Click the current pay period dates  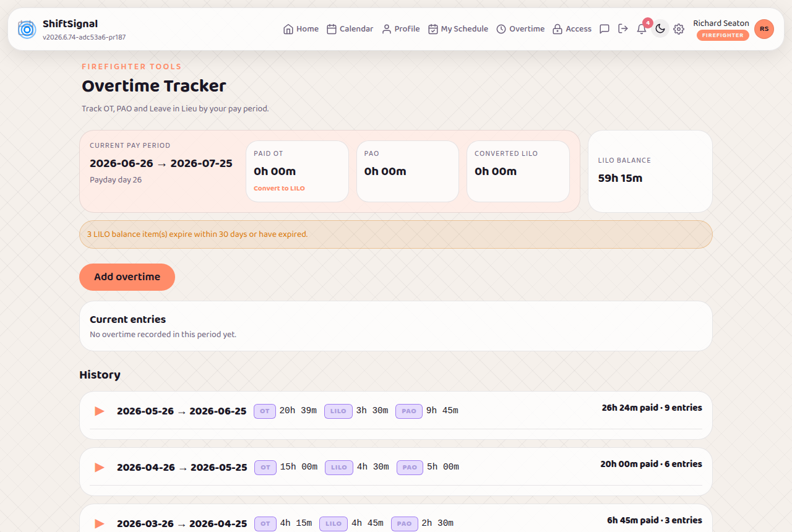pos(161,163)
